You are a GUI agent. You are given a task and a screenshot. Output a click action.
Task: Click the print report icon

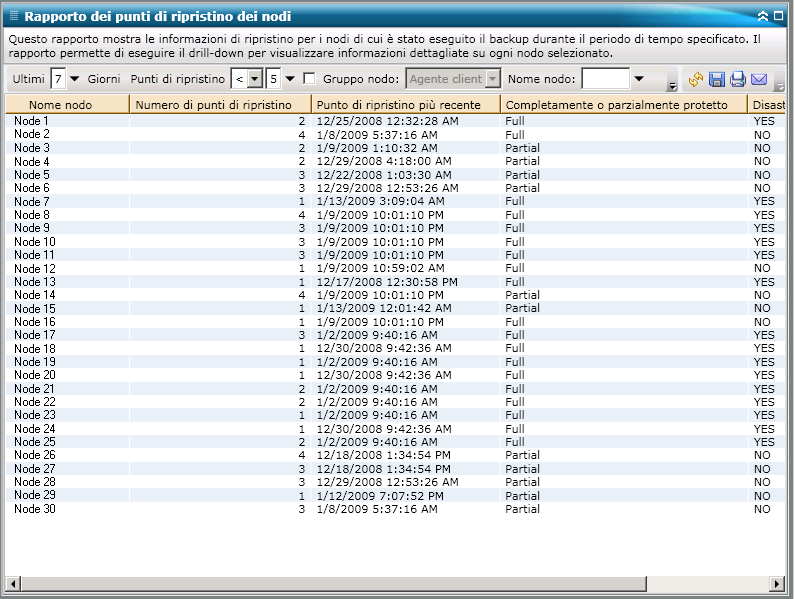738,79
